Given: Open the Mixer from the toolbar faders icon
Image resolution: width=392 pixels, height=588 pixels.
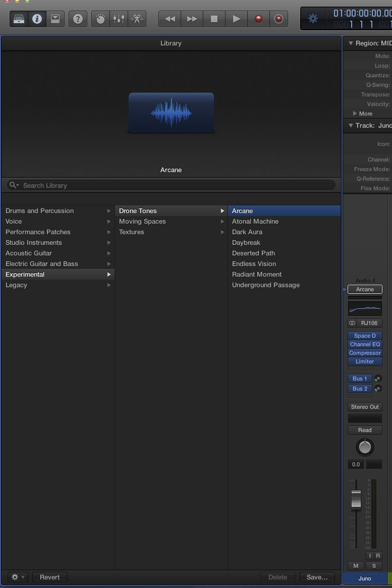Looking at the screenshot, I should coord(119,19).
